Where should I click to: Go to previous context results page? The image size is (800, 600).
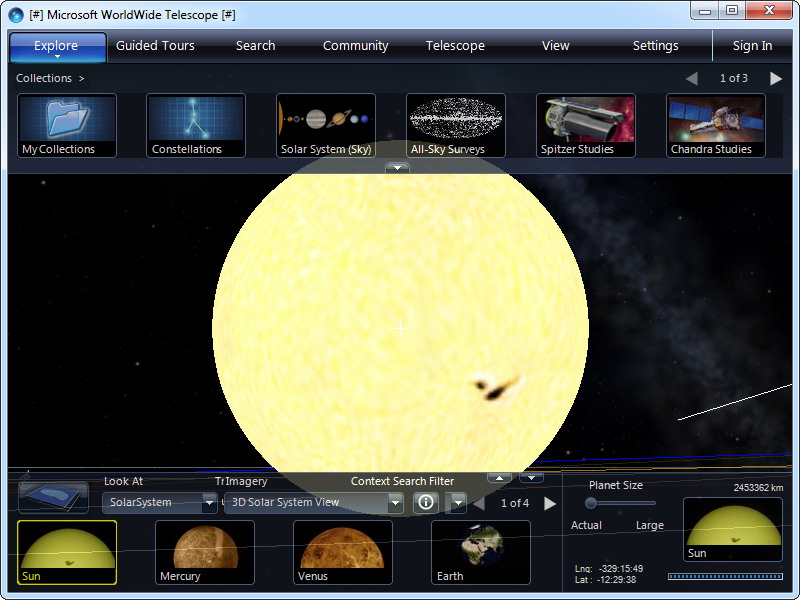(479, 504)
